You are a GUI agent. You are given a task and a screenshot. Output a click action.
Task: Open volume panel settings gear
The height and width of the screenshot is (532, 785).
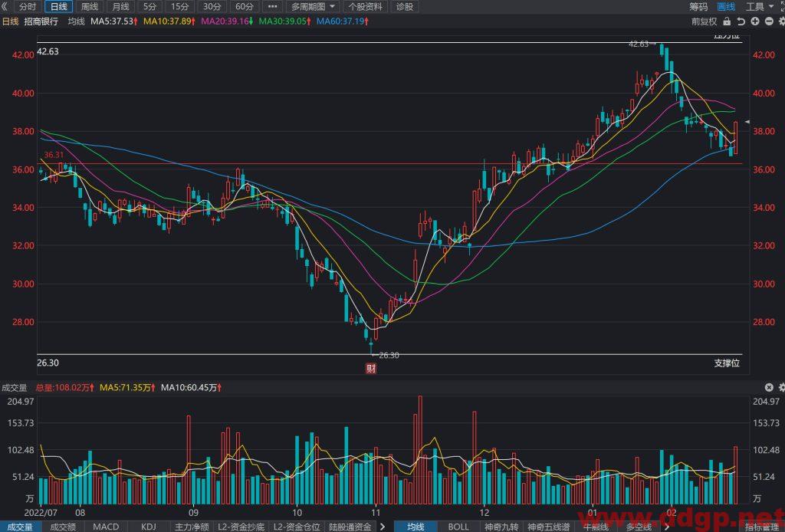pos(781,387)
